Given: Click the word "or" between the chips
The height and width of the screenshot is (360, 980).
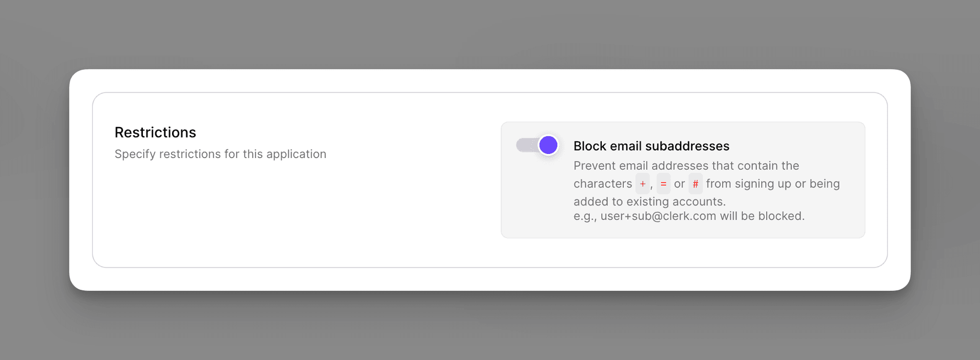Looking at the screenshot, I should pos(679,184).
